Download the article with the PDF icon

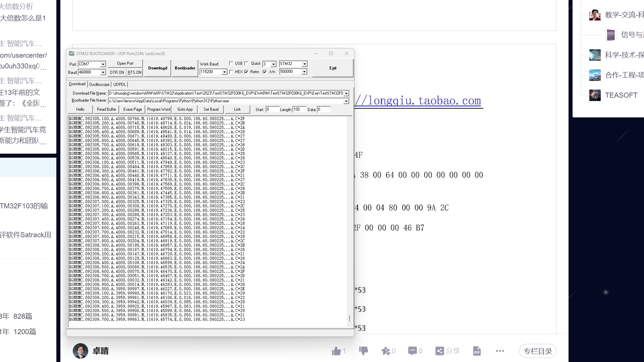click(477, 351)
